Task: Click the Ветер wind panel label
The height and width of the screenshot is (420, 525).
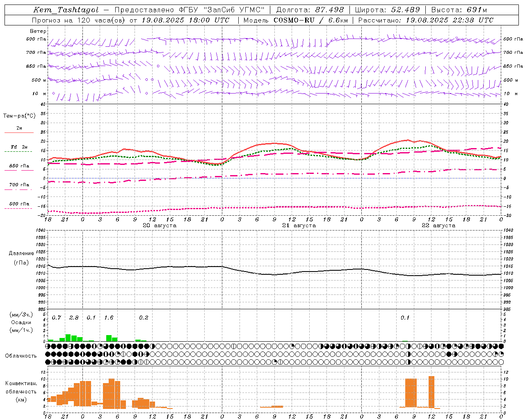Action: pyautogui.click(x=38, y=31)
